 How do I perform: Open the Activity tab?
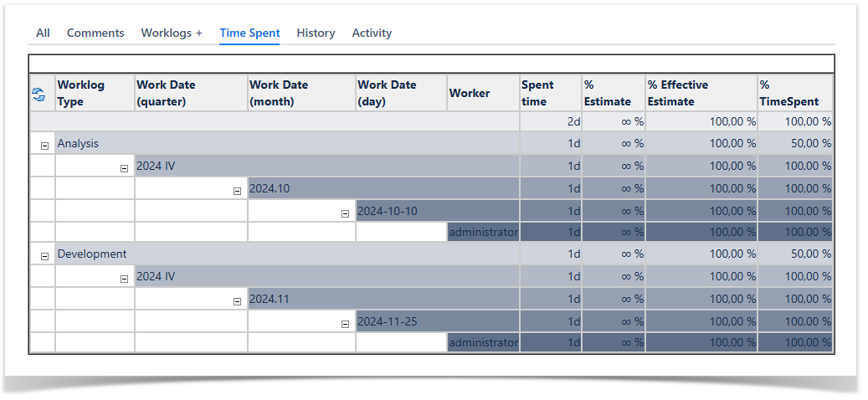click(372, 33)
